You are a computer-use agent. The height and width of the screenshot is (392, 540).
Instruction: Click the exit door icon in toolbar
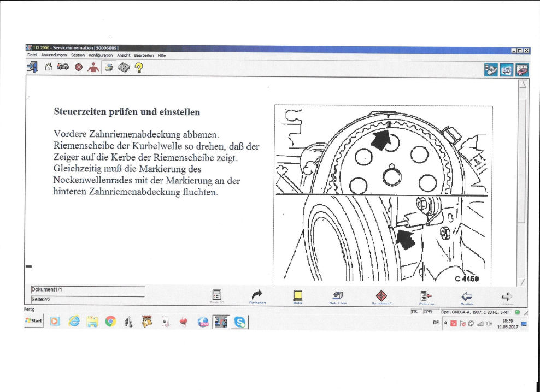[x=32, y=67]
